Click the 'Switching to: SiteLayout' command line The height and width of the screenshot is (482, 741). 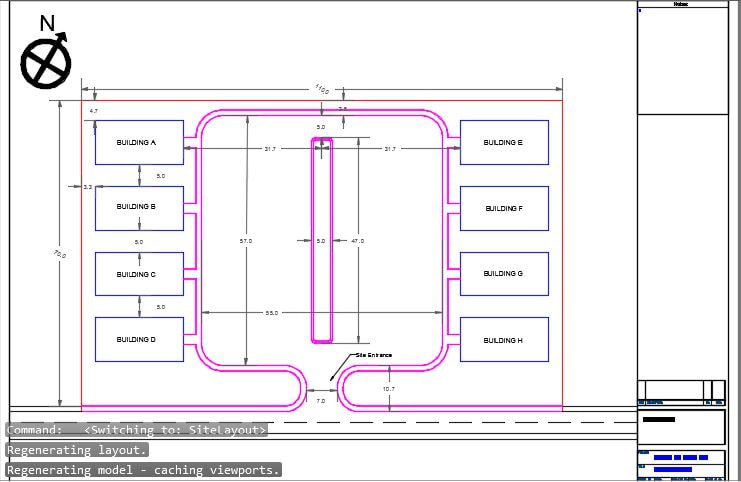pyautogui.click(x=137, y=430)
